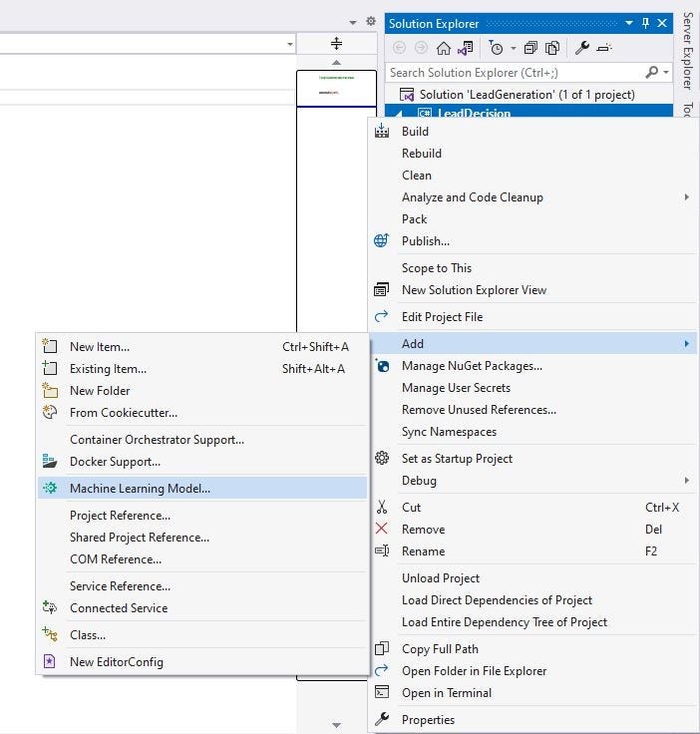Expand Analyze and Code Cleanup submenu
The image size is (700, 734).
pos(532,197)
